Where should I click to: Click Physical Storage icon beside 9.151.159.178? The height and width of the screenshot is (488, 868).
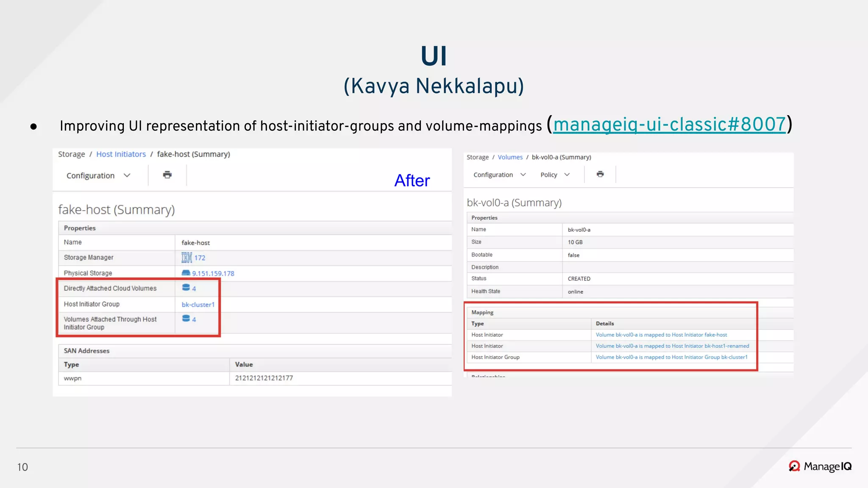coord(186,273)
